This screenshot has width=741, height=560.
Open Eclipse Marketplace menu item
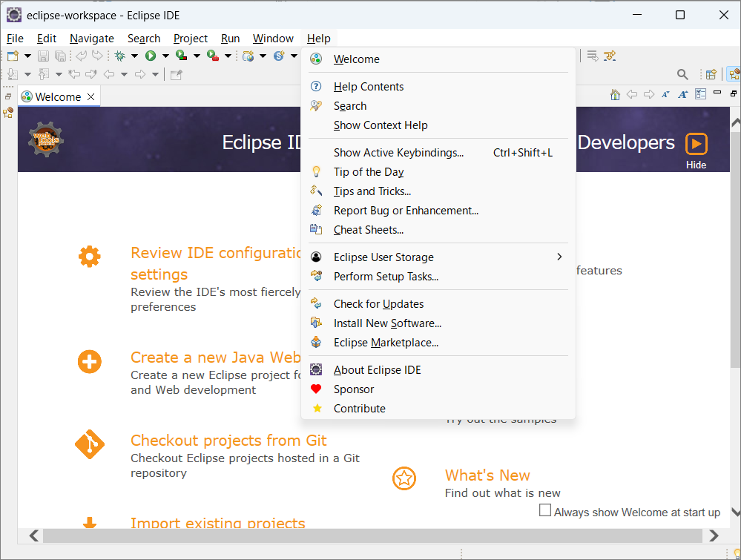[438, 343]
